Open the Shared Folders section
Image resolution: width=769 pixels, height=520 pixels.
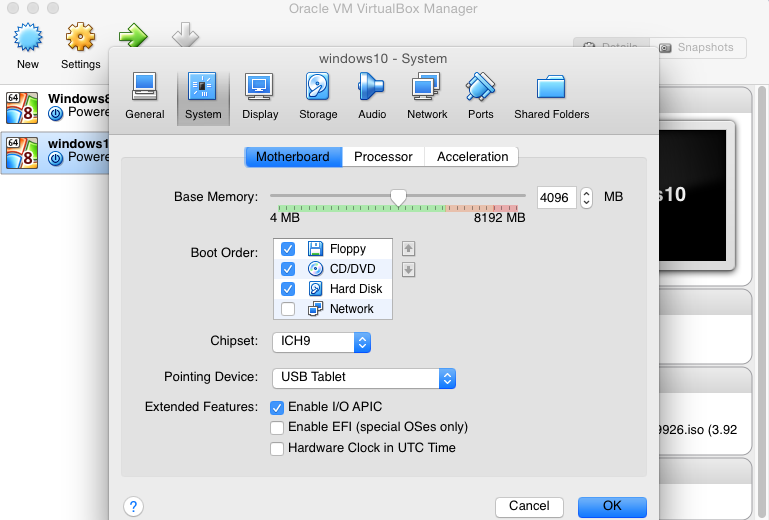pyautogui.click(x=551, y=96)
